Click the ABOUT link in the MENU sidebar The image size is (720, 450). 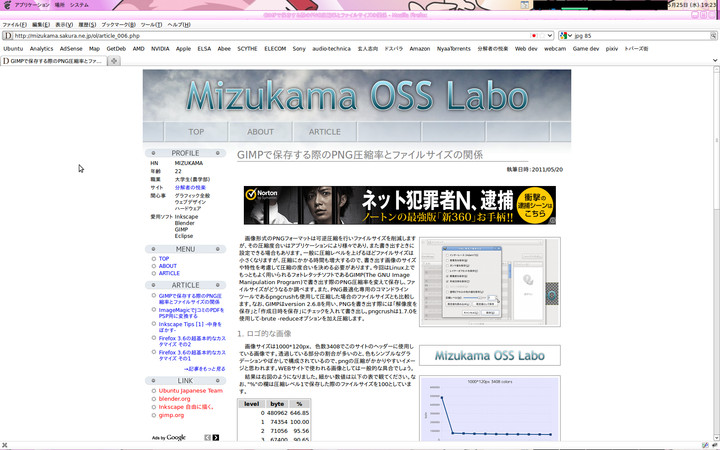pyautogui.click(x=168, y=266)
